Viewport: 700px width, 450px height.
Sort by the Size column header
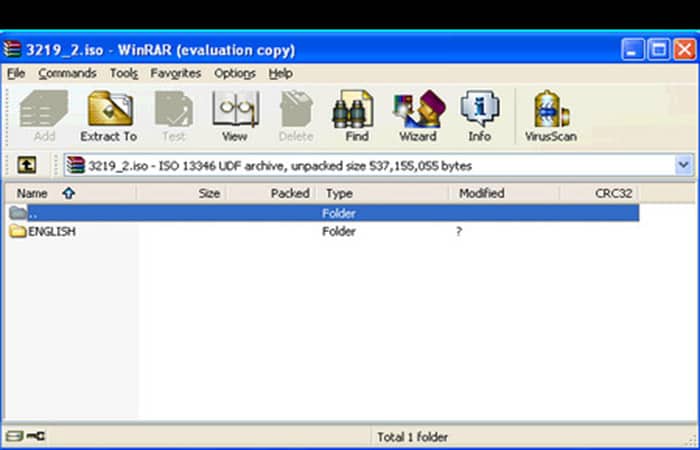click(x=182, y=193)
